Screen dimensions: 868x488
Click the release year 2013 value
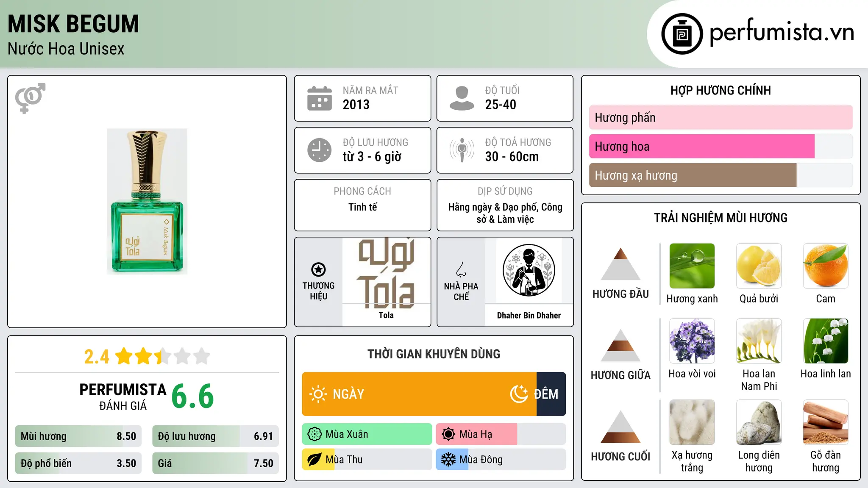356,105
